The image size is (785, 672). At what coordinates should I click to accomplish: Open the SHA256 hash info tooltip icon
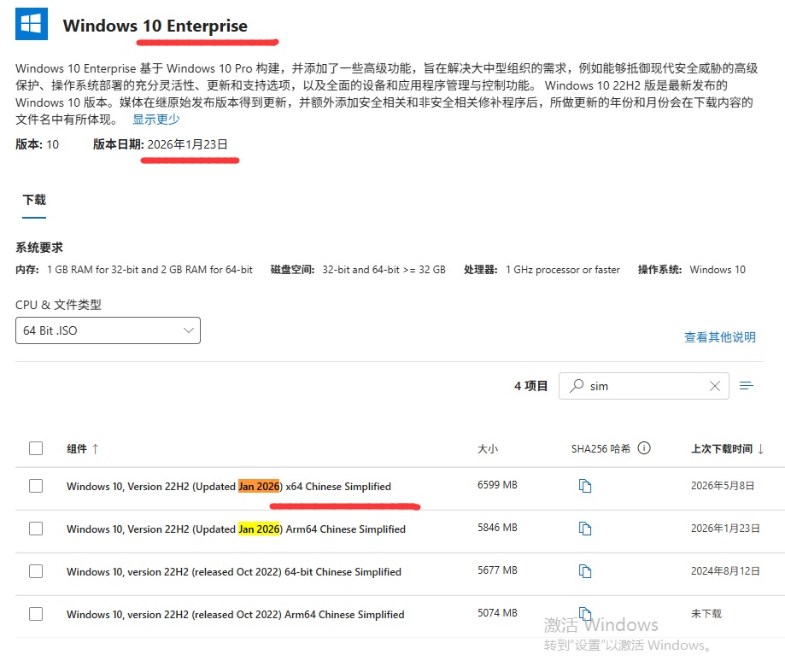pyautogui.click(x=644, y=447)
